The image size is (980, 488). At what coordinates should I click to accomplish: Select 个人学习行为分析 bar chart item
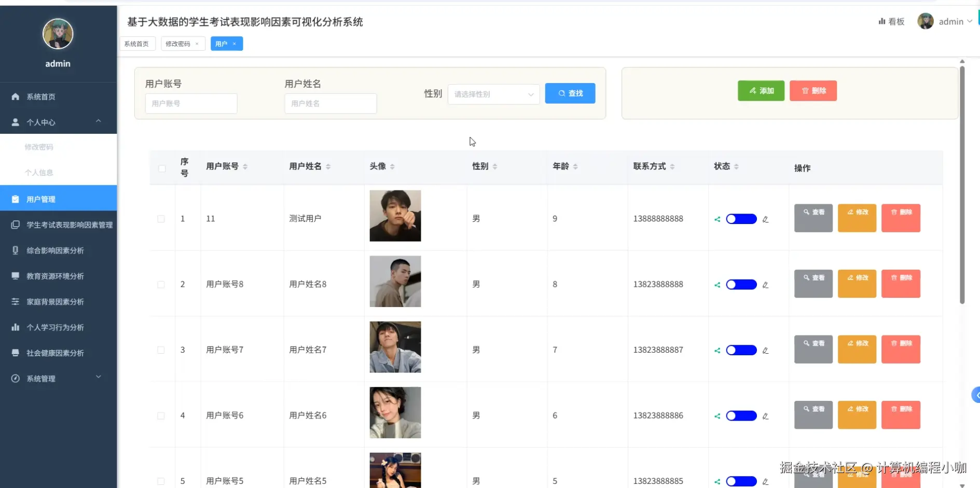point(54,327)
